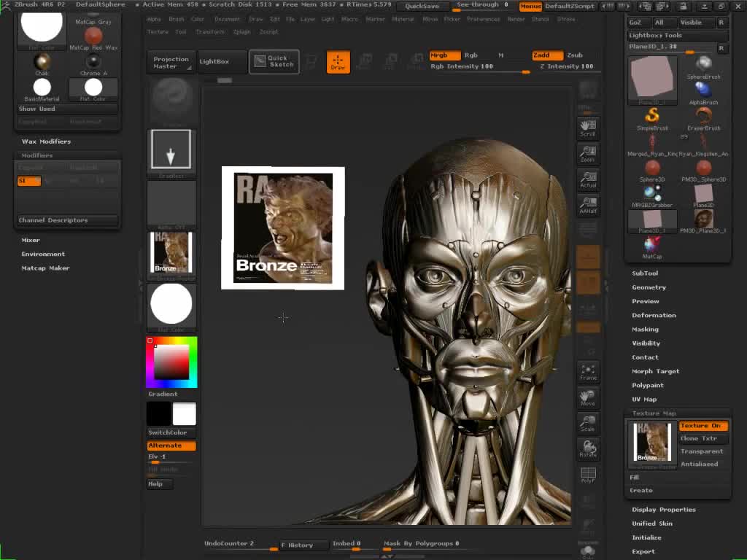This screenshot has height=560, width=747.
Task: Expand the SubTool panel
Action: 645,273
